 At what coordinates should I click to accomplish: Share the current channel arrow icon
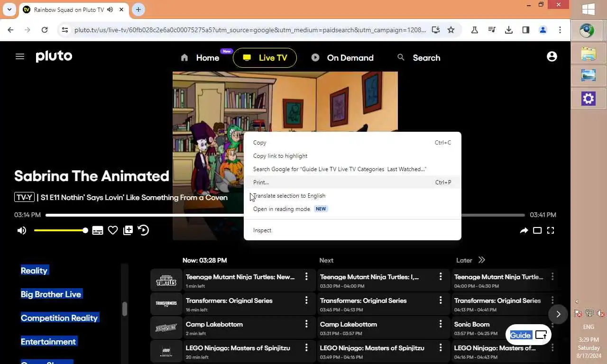524,230
